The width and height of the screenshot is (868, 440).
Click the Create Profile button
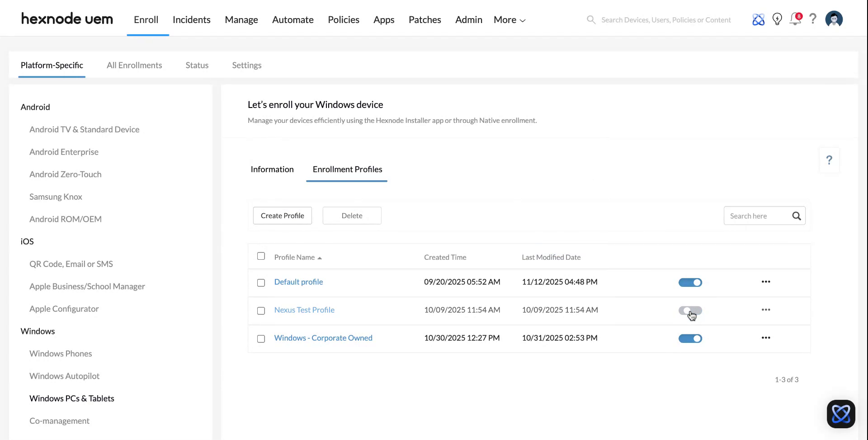282,215
